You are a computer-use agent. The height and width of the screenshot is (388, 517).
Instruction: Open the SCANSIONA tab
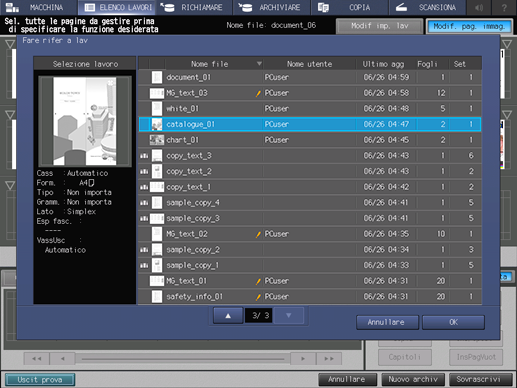coord(427,7)
